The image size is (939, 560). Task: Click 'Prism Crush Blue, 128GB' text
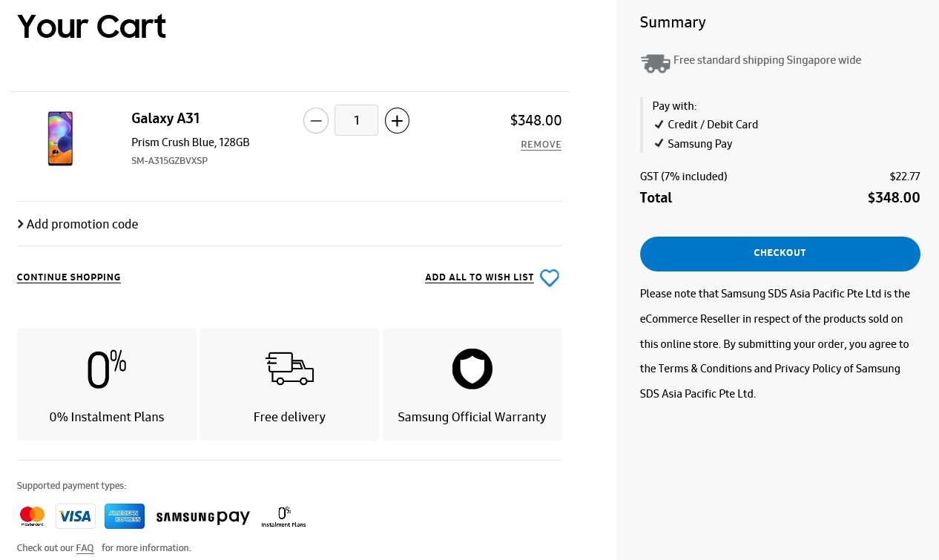pyautogui.click(x=191, y=142)
